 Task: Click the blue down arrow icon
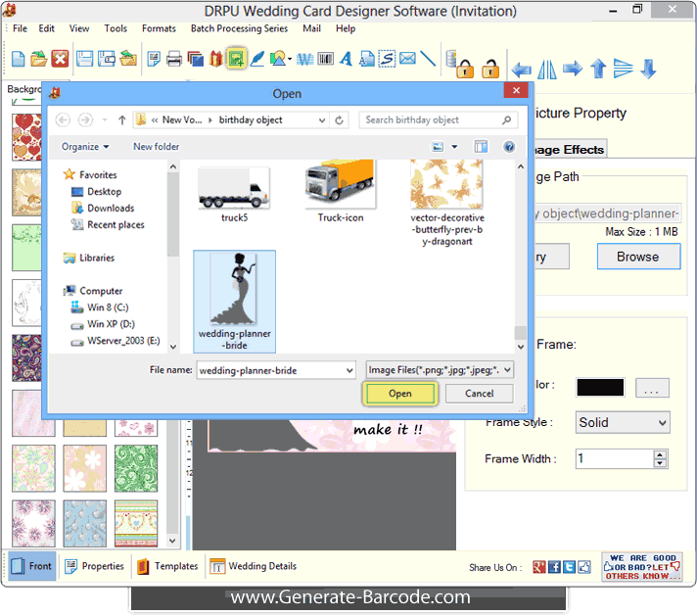[649, 69]
